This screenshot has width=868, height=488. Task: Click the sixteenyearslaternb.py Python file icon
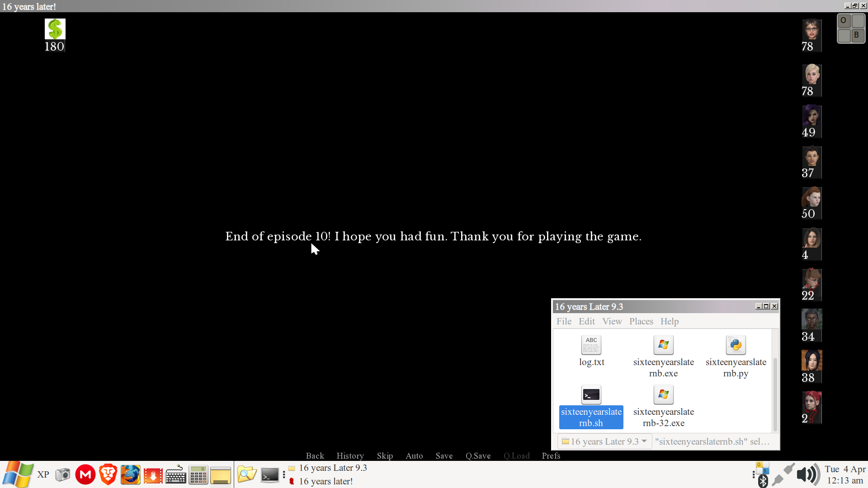736,345
